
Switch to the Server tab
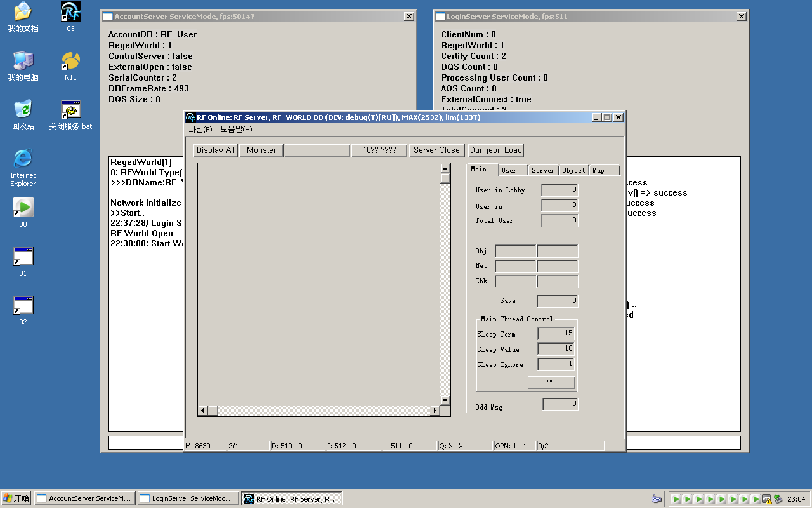click(543, 170)
